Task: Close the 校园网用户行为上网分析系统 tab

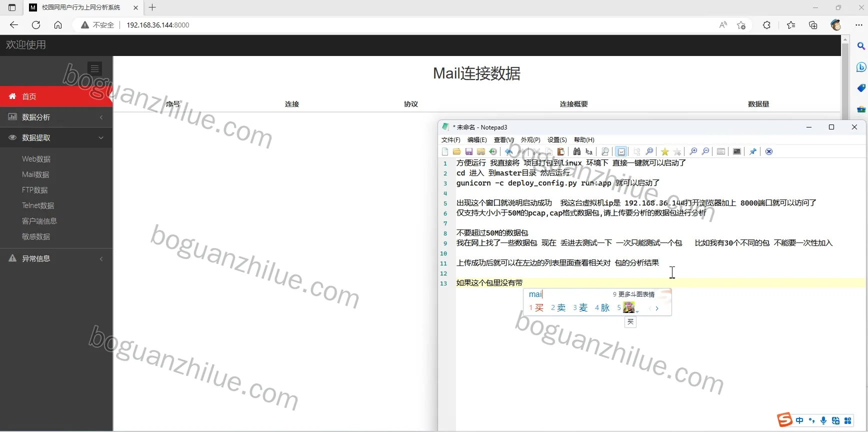Action: click(x=135, y=7)
